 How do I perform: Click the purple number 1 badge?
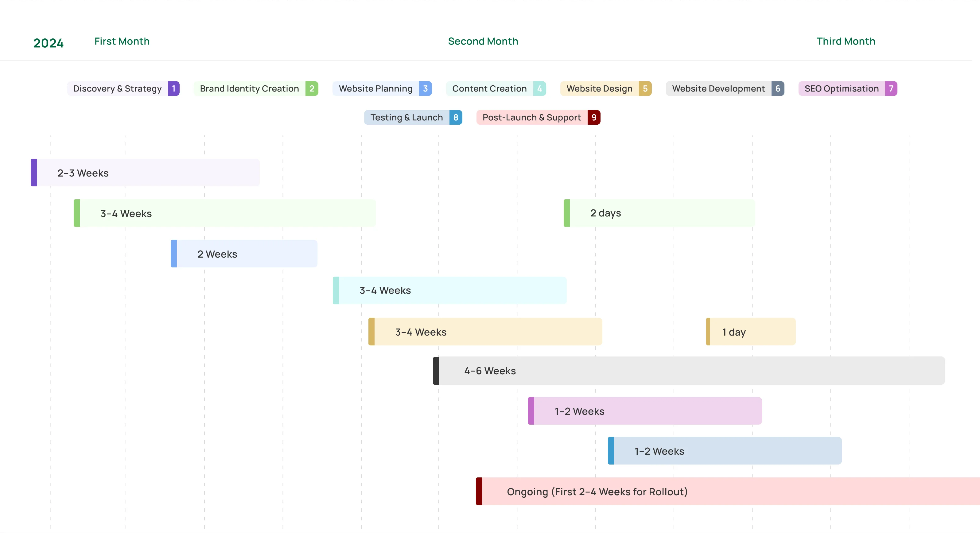[x=173, y=89]
